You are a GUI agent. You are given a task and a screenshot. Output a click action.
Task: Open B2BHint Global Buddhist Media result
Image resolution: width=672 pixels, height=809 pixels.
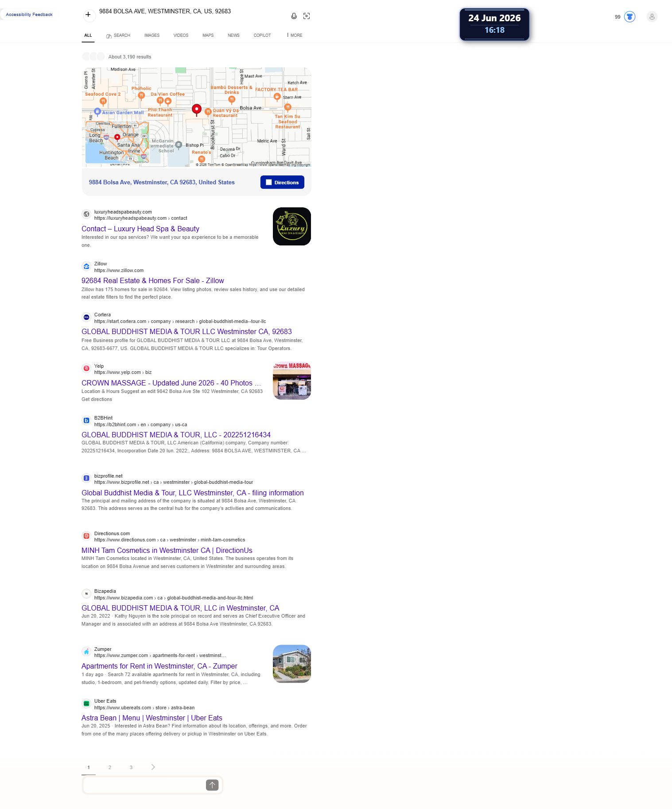(176, 435)
